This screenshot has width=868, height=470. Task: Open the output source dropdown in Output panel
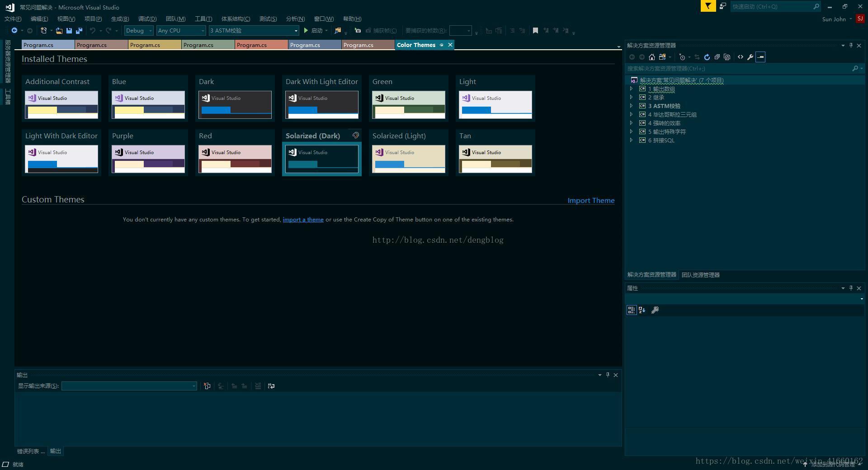129,386
